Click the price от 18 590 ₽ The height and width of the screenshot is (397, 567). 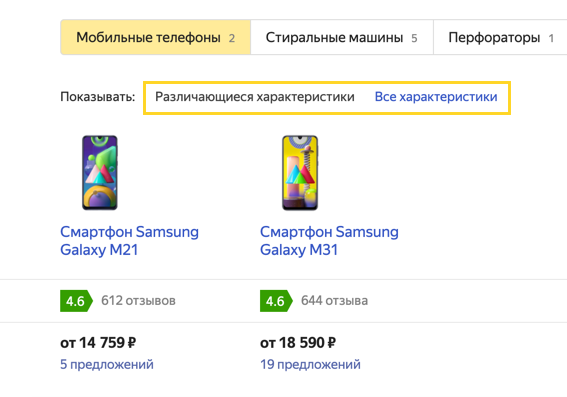(x=298, y=343)
